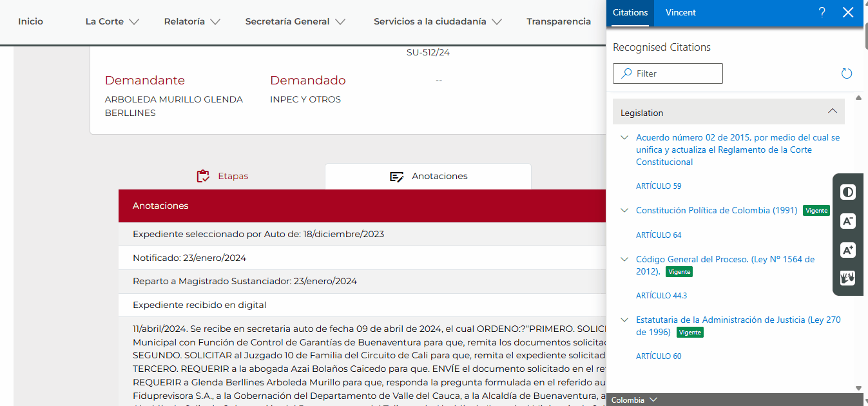The image size is (868, 406).
Task: Toggle the high contrast accessibility icon
Action: click(x=848, y=192)
